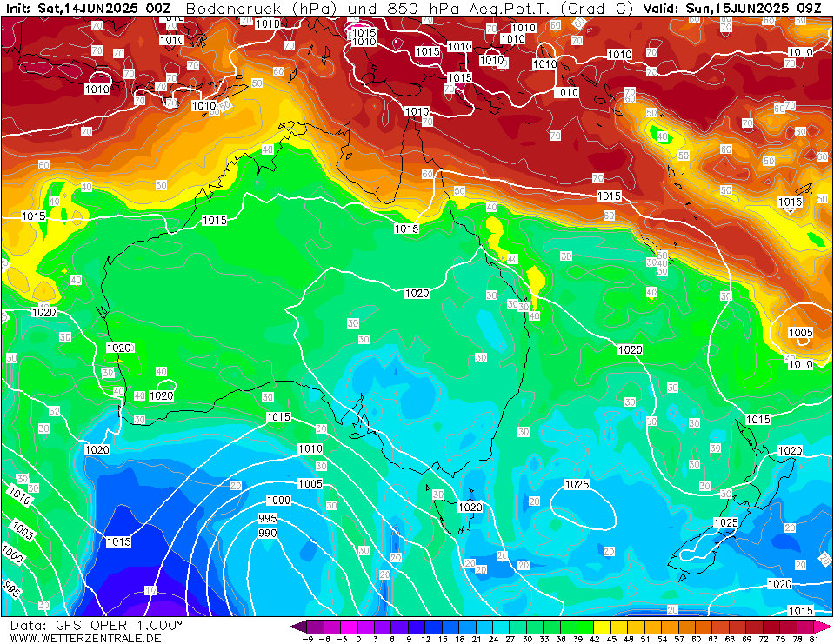The height and width of the screenshot is (644, 834).
Task: Click the bright green legend swatch between 39 and 42
Action: point(585,626)
